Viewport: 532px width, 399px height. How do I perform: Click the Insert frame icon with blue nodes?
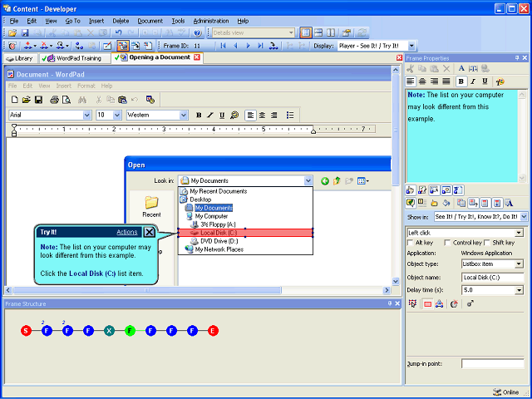tap(27, 46)
